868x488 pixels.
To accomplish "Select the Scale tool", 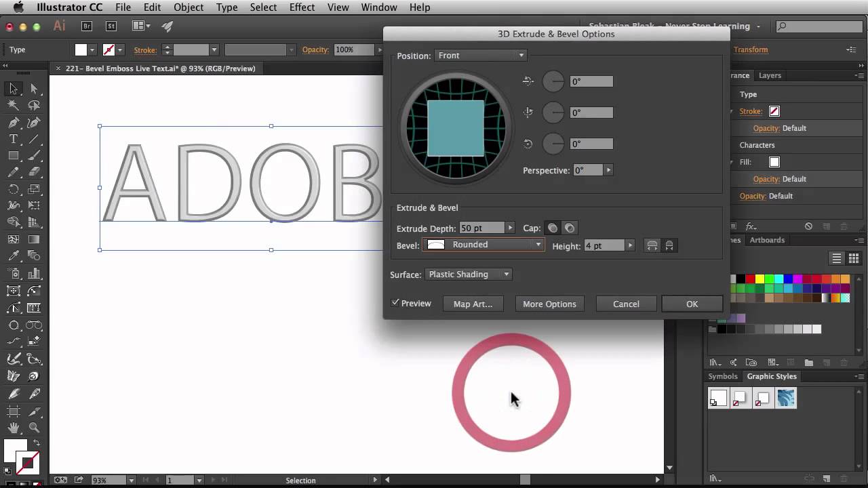I will coord(34,190).
